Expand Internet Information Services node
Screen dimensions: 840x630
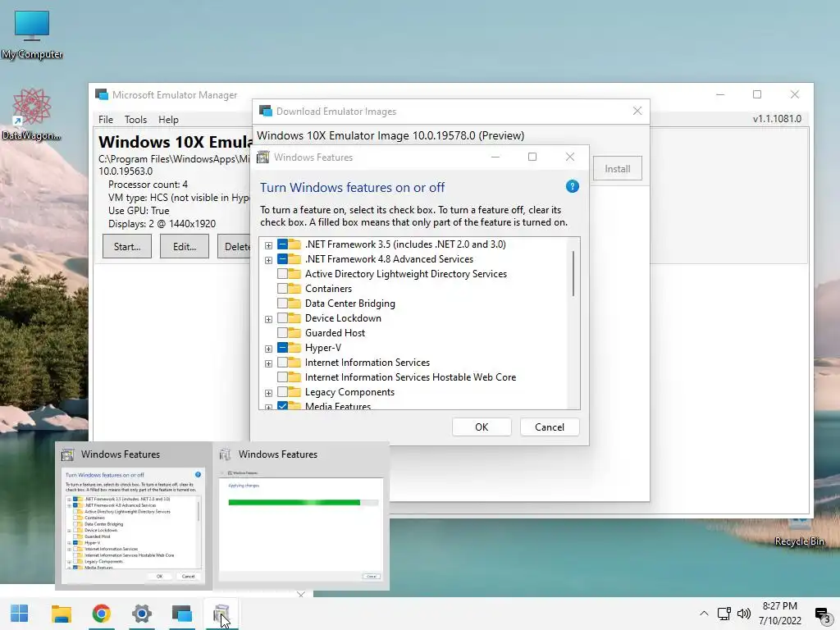(x=268, y=363)
